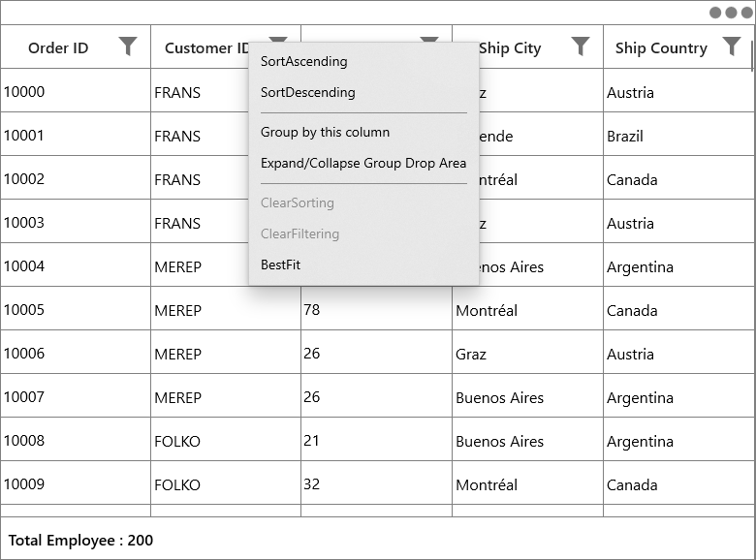The width and height of the screenshot is (756, 560).
Task: Select order cell 10005
Action: coord(76,308)
